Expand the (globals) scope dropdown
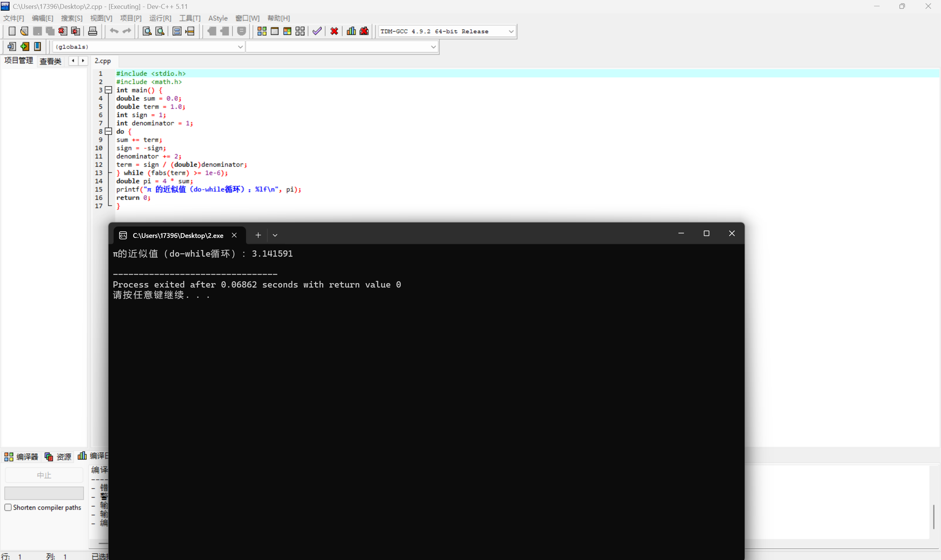This screenshot has height=560, width=941. click(240, 47)
